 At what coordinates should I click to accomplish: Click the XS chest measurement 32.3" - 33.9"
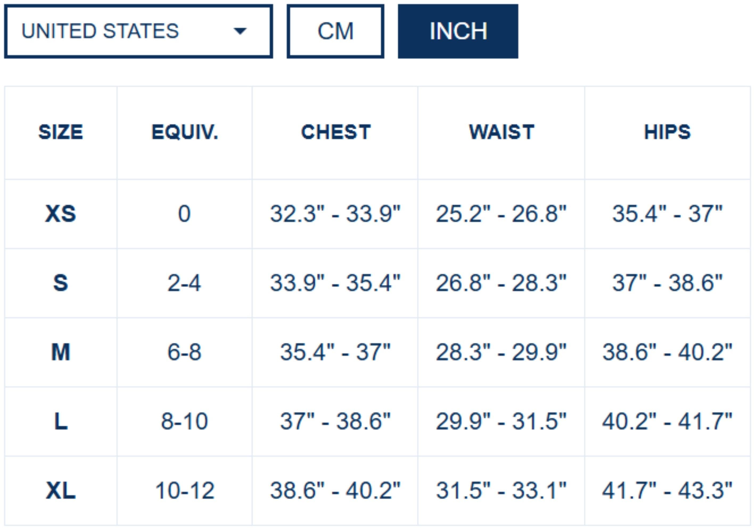tap(335, 214)
